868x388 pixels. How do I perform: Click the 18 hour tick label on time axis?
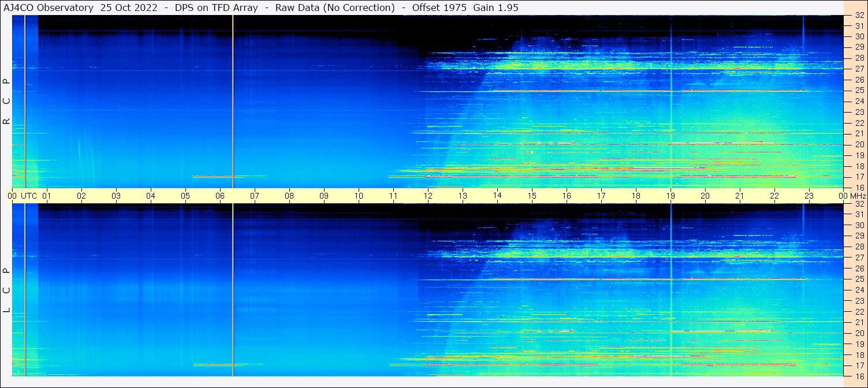pyautogui.click(x=636, y=196)
